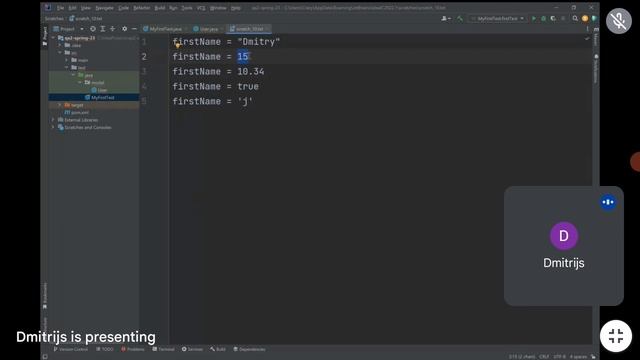Open the TODO tool window
This screenshot has width=640, height=360.
pos(105,349)
